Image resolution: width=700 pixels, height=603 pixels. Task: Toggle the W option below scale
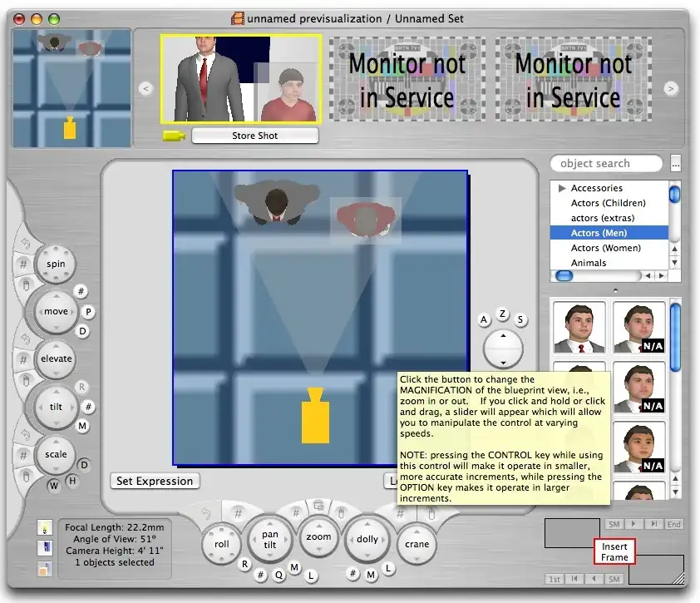52,485
